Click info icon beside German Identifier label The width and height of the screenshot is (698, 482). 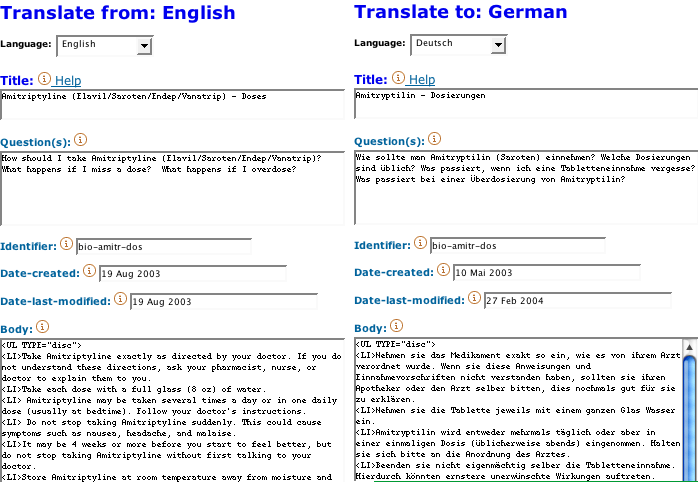point(420,243)
